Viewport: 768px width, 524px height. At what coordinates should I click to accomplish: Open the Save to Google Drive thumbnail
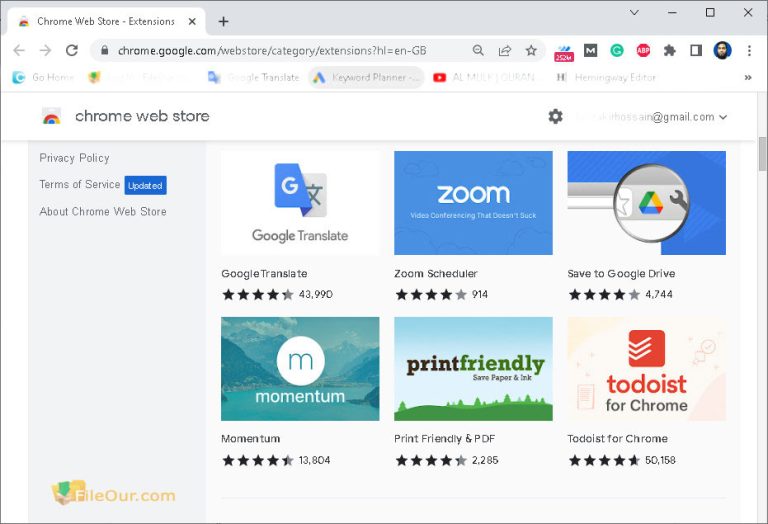click(647, 203)
